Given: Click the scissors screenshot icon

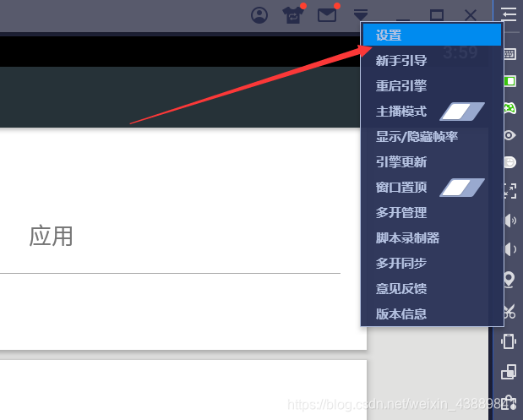Looking at the screenshot, I should point(509,312).
